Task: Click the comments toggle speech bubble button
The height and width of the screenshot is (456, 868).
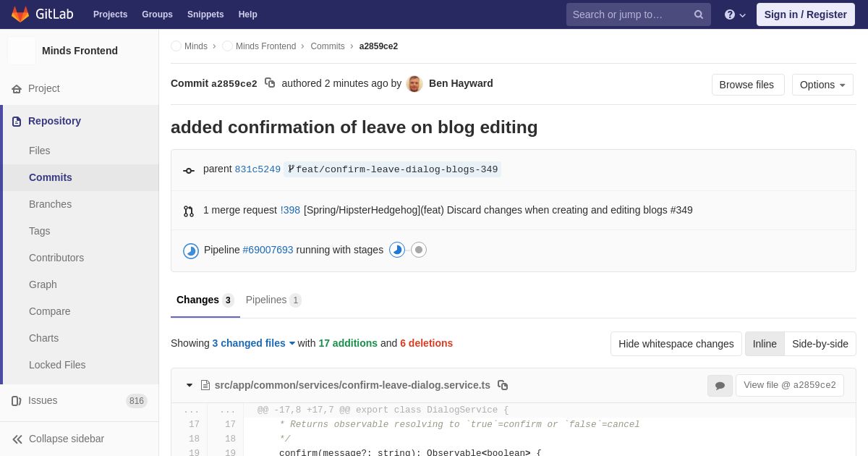Action: click(x=720, y=385)
